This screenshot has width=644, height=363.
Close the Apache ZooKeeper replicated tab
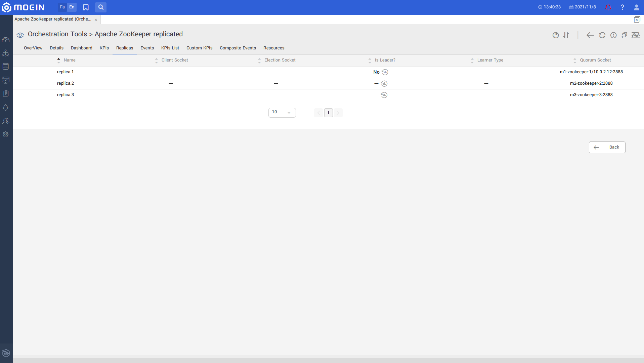pyautogui.click(x=96, y=19)
